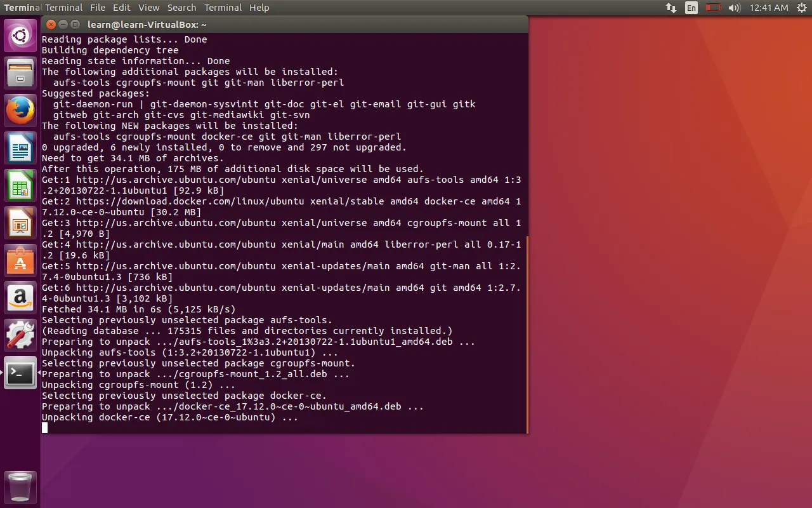Maximize the terminal window
Viewport: 812px width, 508px height.
[x=75, y=24]
